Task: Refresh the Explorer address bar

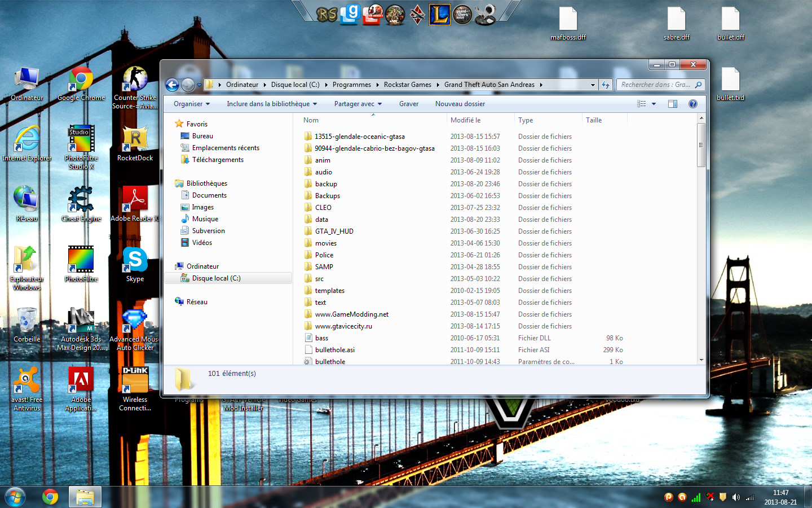Action: point(606,85)
